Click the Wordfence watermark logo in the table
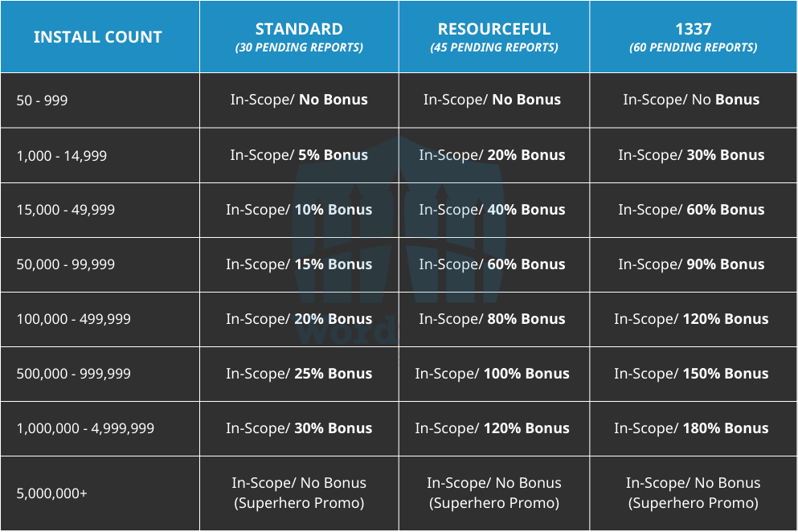The width and height of the screenshot is (798, 532). 399,241
